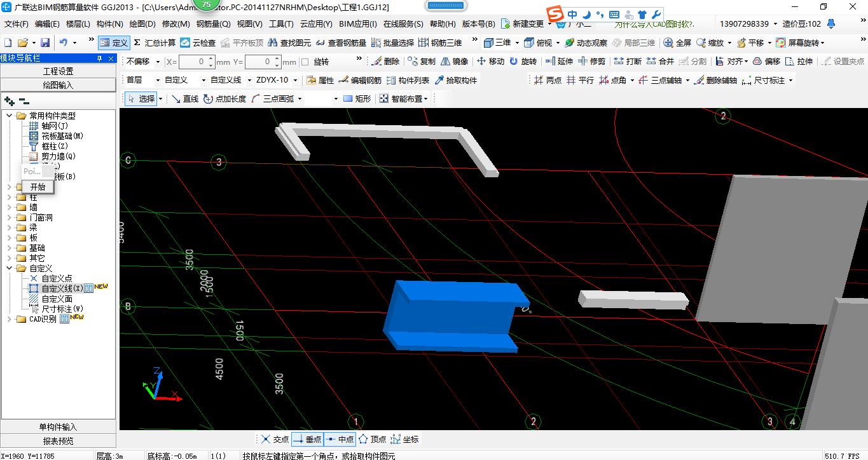Switch to 三维 3D view

(497, 43)
